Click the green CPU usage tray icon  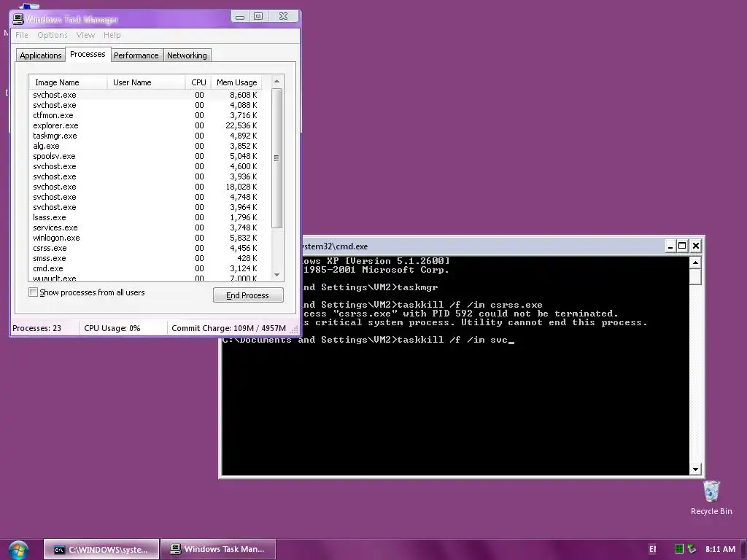coord(679,549)
